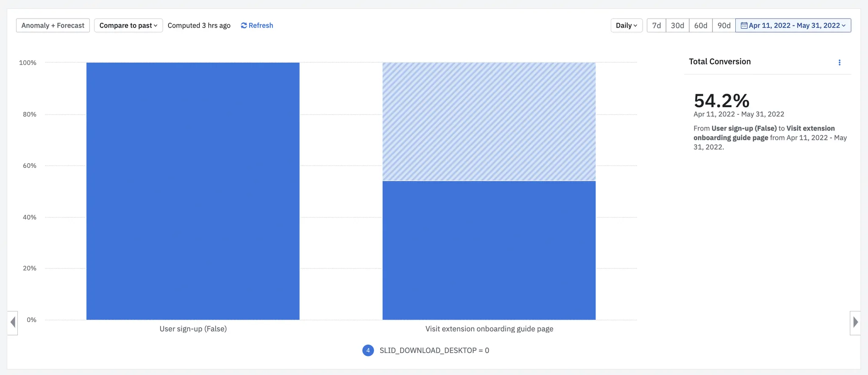The image size is (868, 375).
Task: Click the converted portion of onboarding guide bar
Action: (489, 250)
